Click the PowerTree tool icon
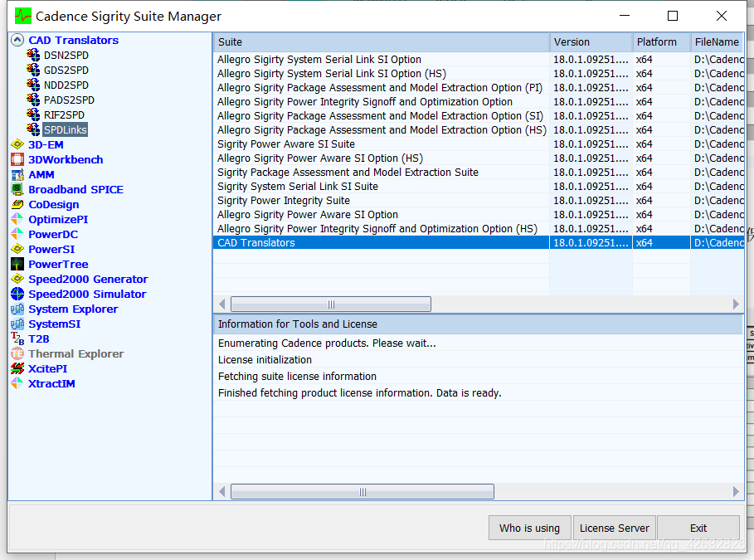This screenshot has height=560, width=754. click(x=17, y=264)
